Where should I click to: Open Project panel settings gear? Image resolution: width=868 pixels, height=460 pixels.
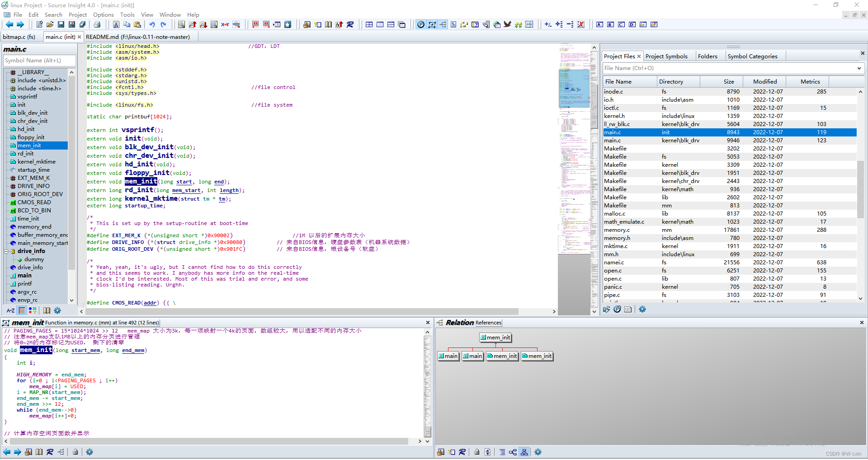coord(642,309)
